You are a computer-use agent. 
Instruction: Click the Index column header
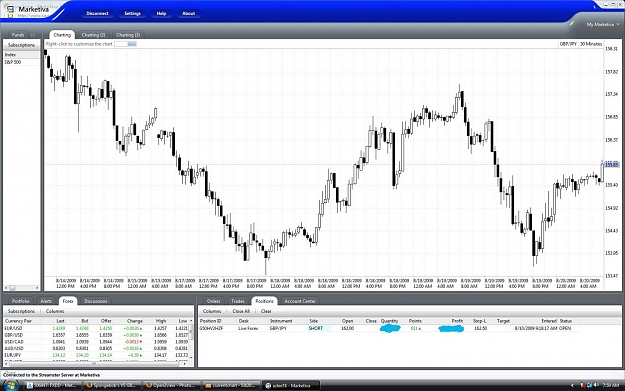tap(22, 55)
